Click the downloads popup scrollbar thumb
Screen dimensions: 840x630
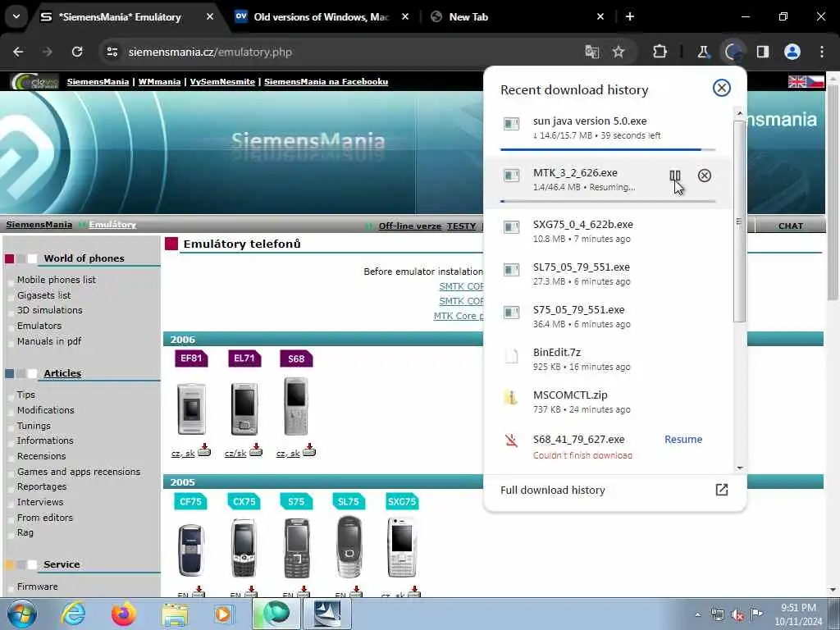coord(739,221)
